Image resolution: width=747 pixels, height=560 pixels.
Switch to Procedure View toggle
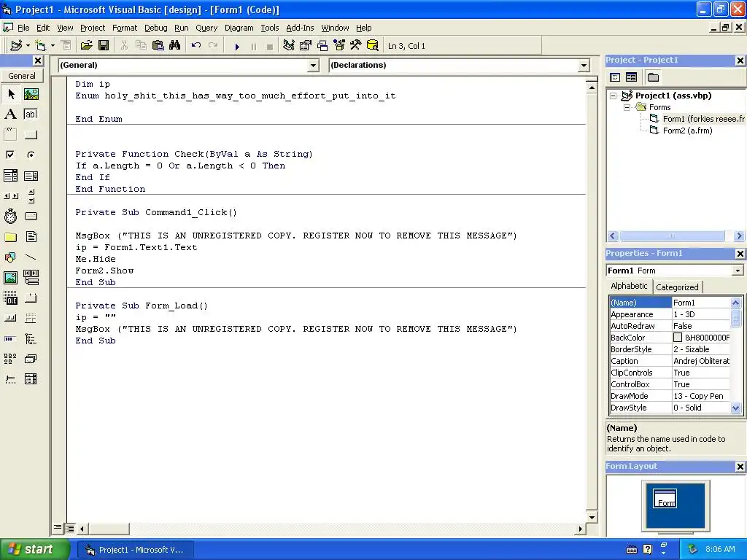[58, 528]
